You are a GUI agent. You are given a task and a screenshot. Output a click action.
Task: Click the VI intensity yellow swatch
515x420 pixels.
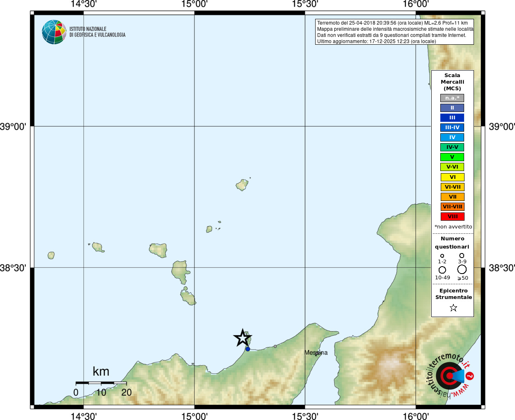point(452,177)
